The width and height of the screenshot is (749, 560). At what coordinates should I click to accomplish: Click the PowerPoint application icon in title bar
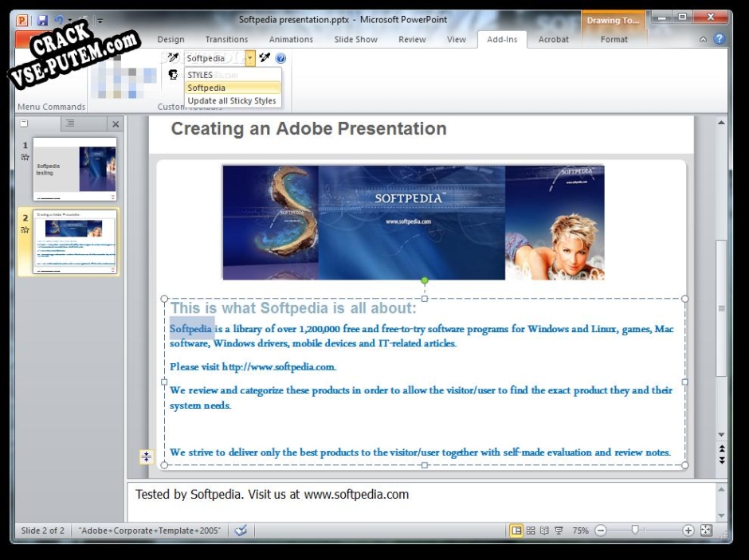(x=22, y=21)
